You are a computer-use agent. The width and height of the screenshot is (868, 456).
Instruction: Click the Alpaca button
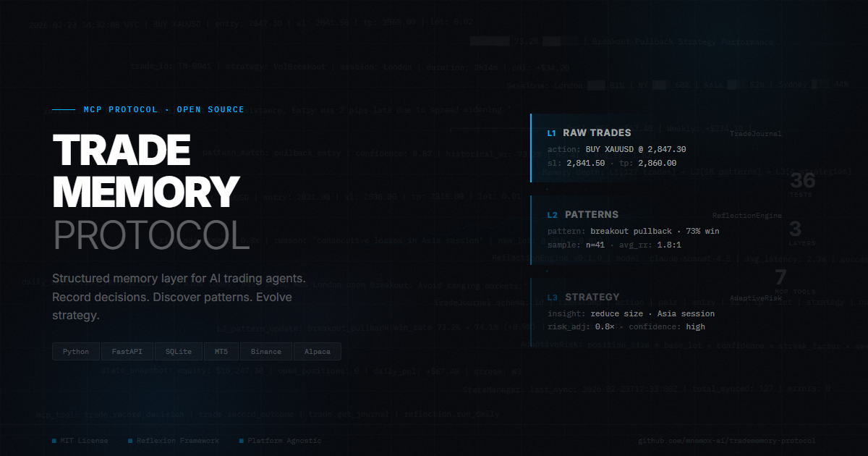(x=317, y=351)
